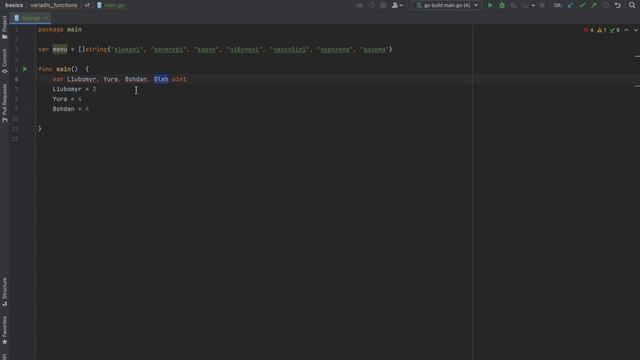
Task: Click the Git push arrow icon
Action: tap(594, 5)
